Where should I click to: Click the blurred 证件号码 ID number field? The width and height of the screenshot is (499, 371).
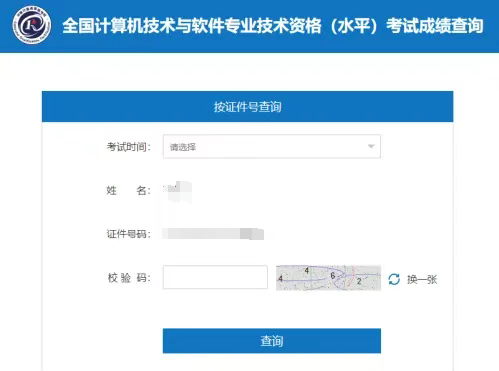[213, 234]
